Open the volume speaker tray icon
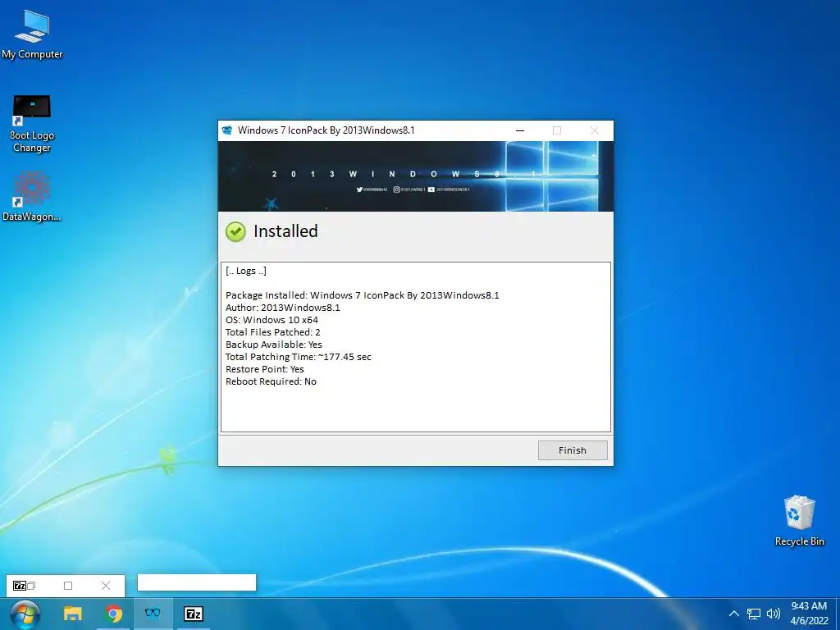 (773, 614)
